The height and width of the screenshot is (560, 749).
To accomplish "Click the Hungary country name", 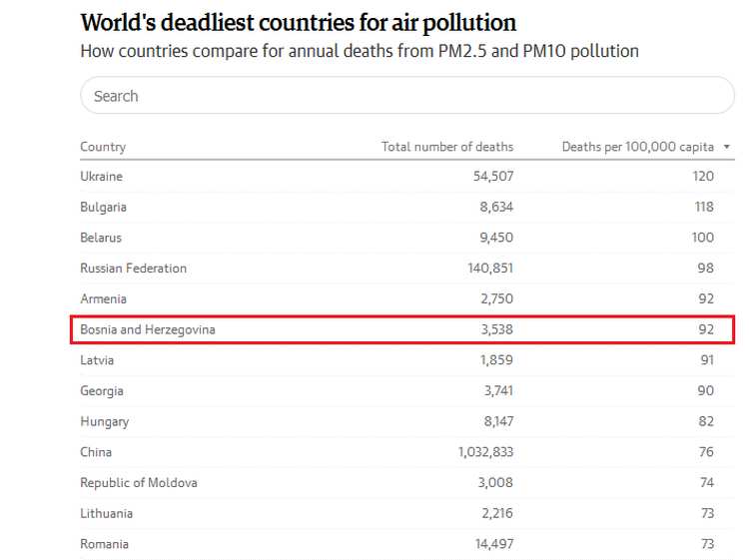I will tap(104, 421).
